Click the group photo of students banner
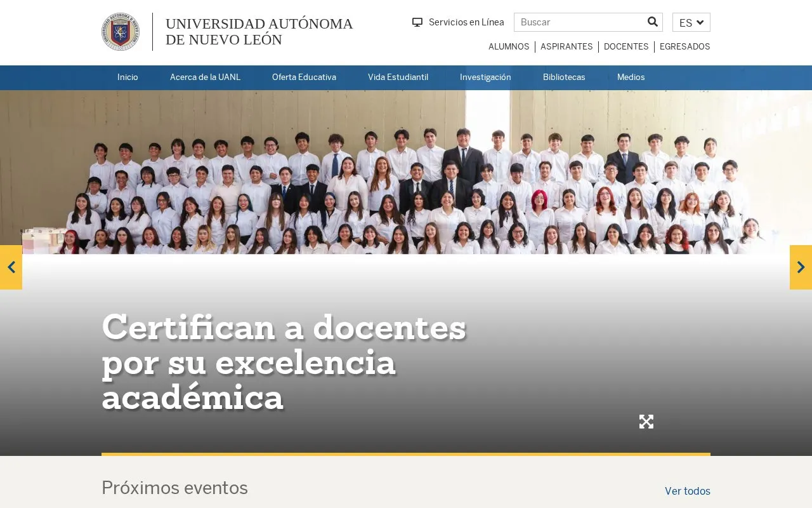This screenshot has height=508, width=812. pyautogui.click(x=406, y=172)
